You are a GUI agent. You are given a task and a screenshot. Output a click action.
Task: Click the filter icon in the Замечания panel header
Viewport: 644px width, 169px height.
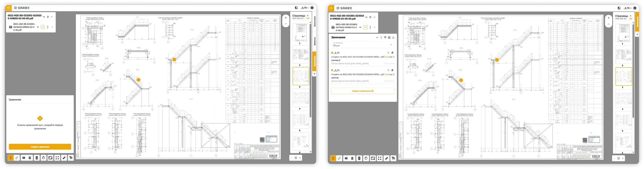click(385, 37)
